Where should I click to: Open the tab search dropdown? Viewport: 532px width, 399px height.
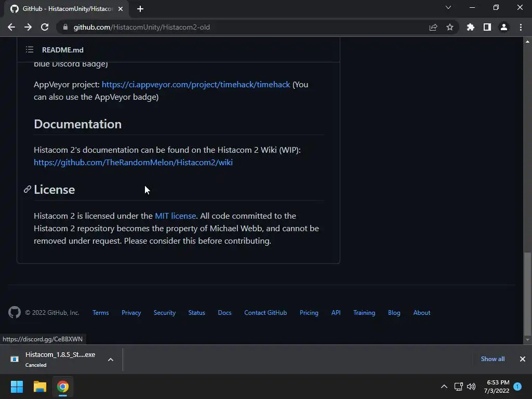point(448,7)
